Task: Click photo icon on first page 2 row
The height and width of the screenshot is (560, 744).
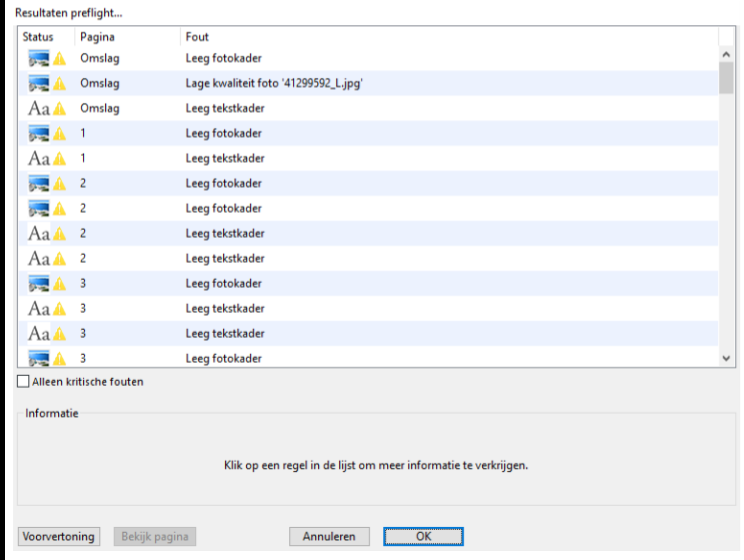Action: (x=39, y=184)
